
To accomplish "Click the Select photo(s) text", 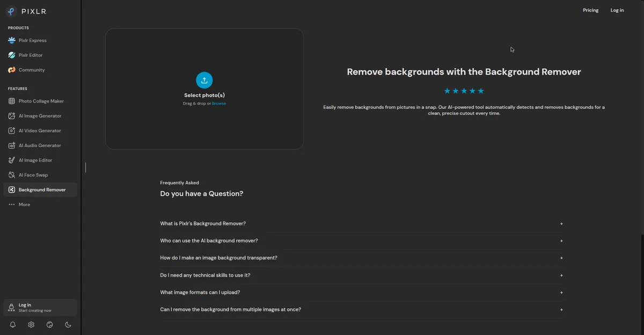I will pyautogui.click(x=204, y=95).
